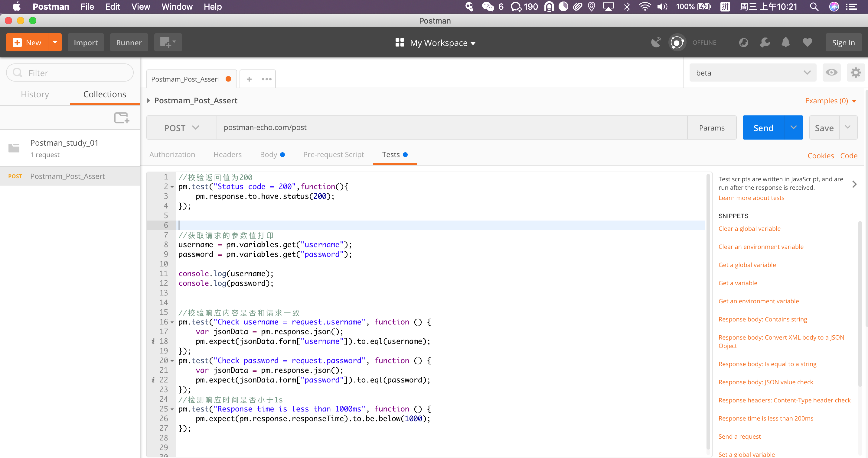Open manage environments gear icon

(856, 73)
